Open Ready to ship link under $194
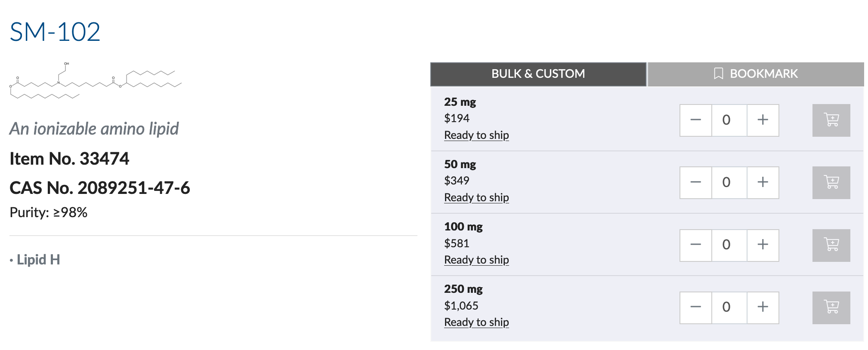 pos(476,135)
